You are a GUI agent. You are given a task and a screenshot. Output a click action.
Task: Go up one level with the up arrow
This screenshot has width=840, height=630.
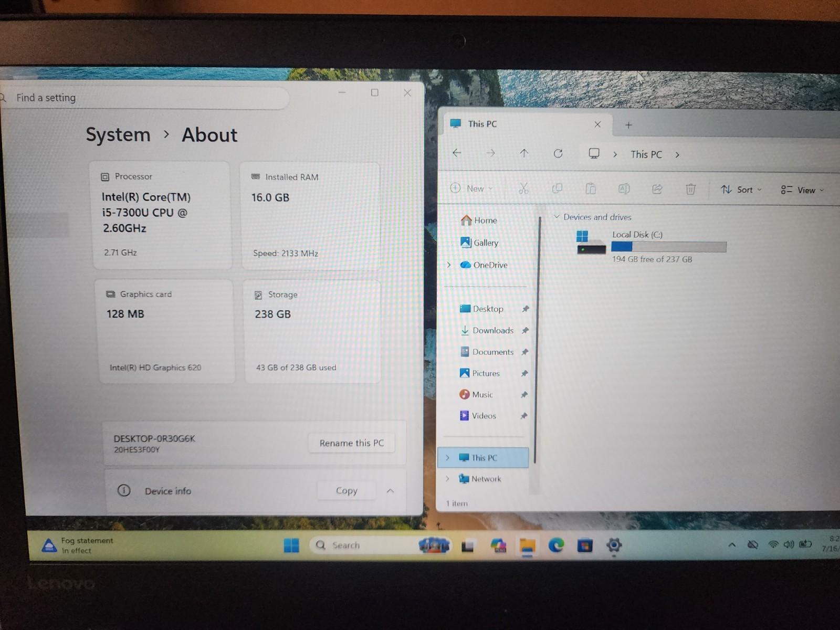tap(524, 153)
